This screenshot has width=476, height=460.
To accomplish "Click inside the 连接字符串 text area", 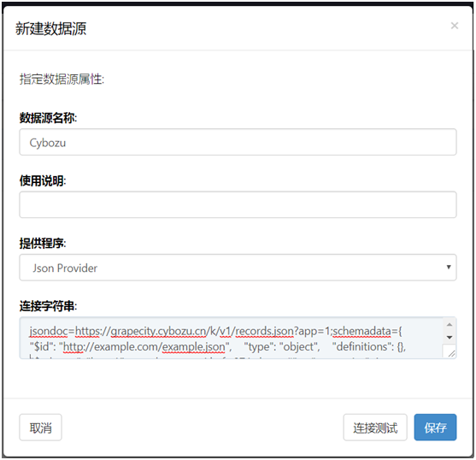I will pyautogui.click(x=231, y=338).
